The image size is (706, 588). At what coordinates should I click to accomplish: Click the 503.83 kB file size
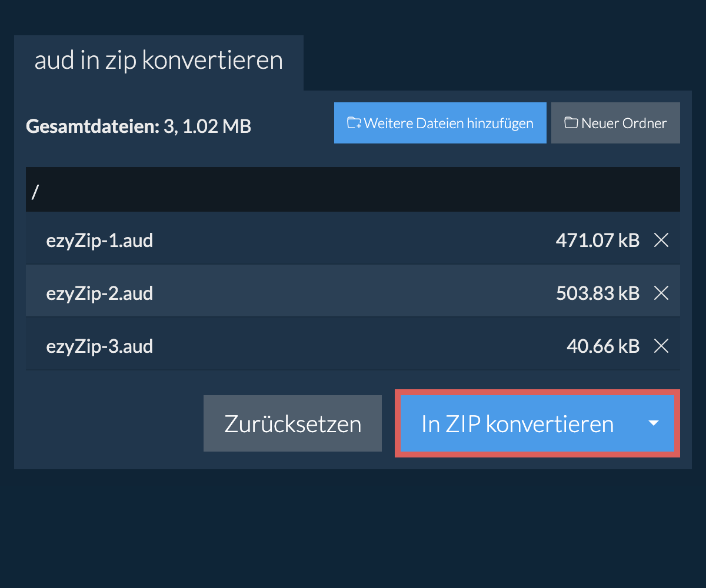pos(597,293)
